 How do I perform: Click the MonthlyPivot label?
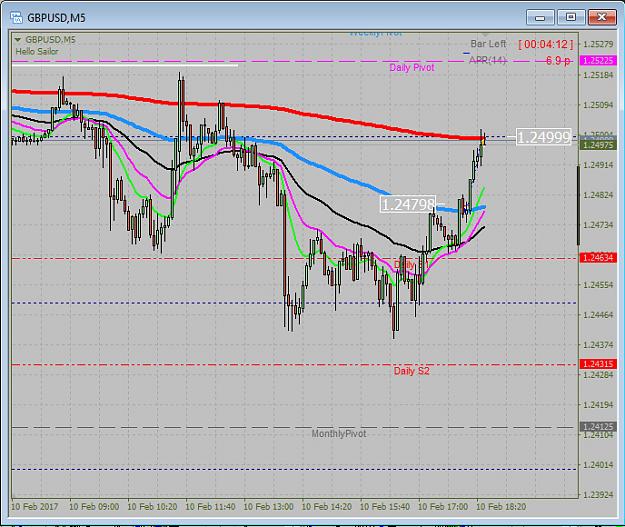[x=339, y=434]
